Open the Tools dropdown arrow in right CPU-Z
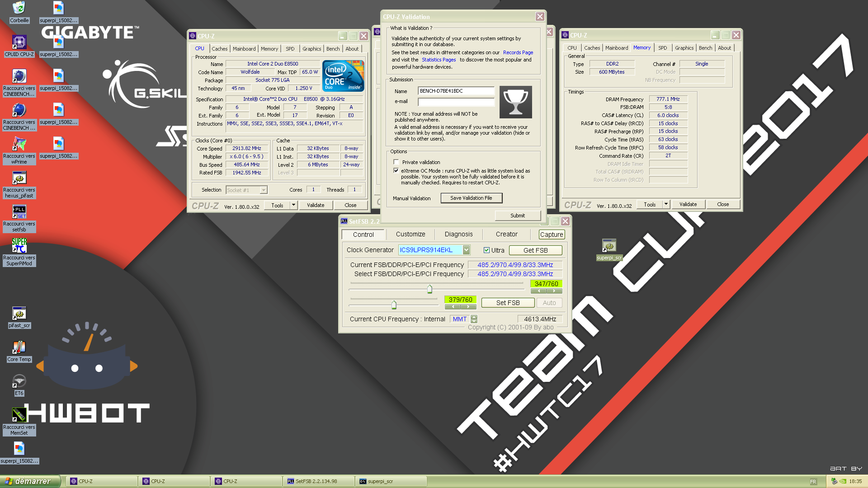The width and height of the screenshot is (868, 488). coord(666,204)
